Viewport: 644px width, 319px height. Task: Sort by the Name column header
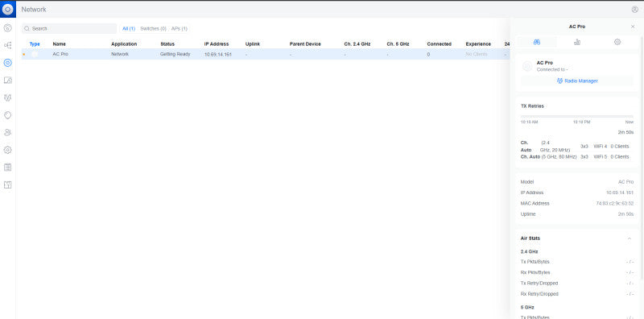point(59,44)
